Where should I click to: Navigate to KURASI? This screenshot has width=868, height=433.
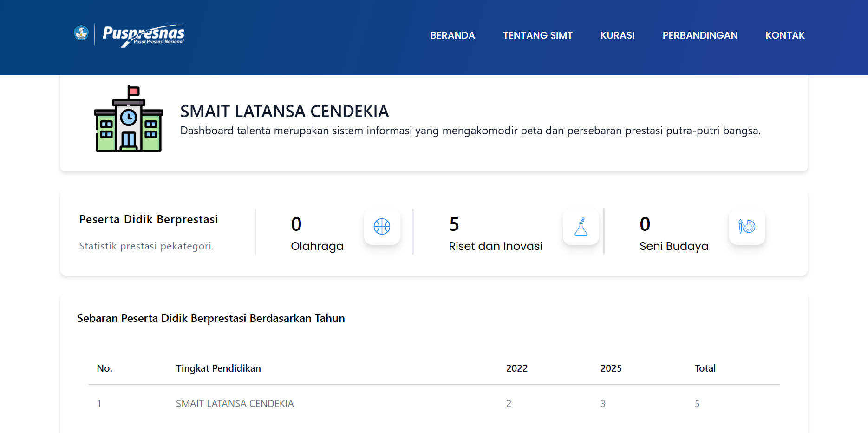(x=617, y=35)
